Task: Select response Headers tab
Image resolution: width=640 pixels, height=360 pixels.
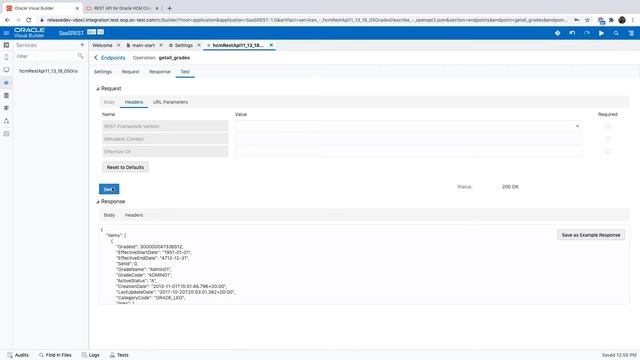Action: (x=134, y=215)
